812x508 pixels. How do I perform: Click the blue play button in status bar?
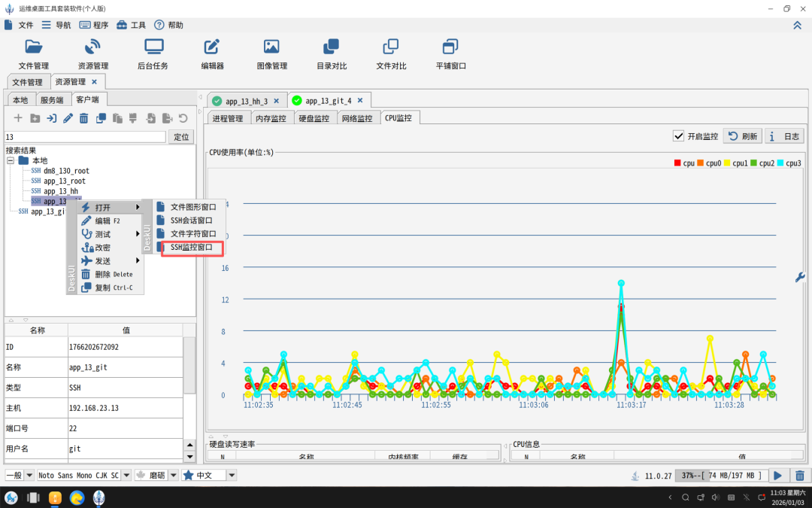pos(778,476)
